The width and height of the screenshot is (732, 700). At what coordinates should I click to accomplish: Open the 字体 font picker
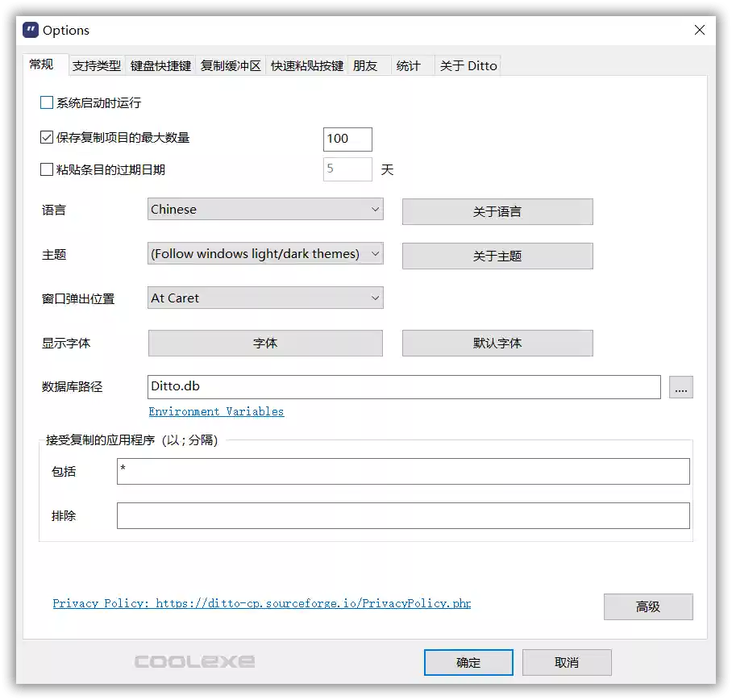tap(264, 343)
